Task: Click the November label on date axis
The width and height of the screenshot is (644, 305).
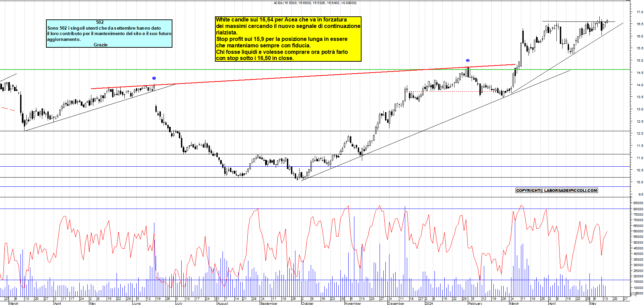Action: click(353, 303)
